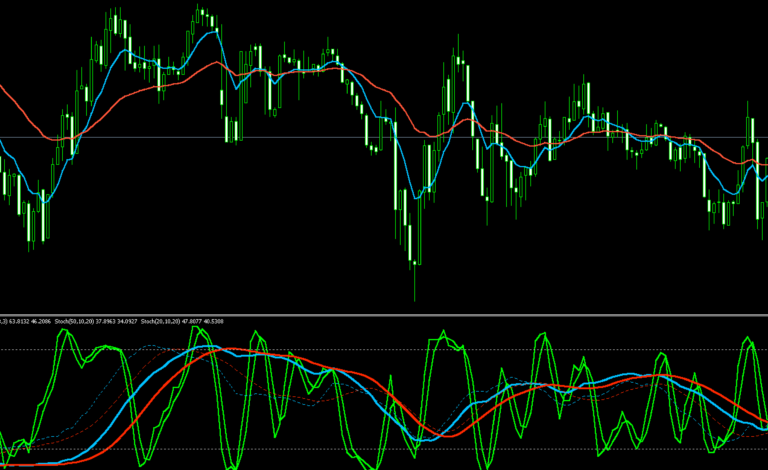Click the Stoch(50,10,20) indicator label
768x470 pixels.
click(74, 322)
